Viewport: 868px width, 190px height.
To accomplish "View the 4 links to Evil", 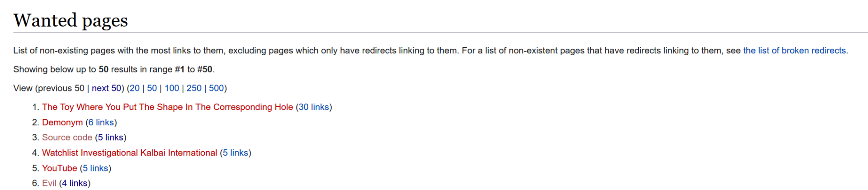I will point(75,183).
